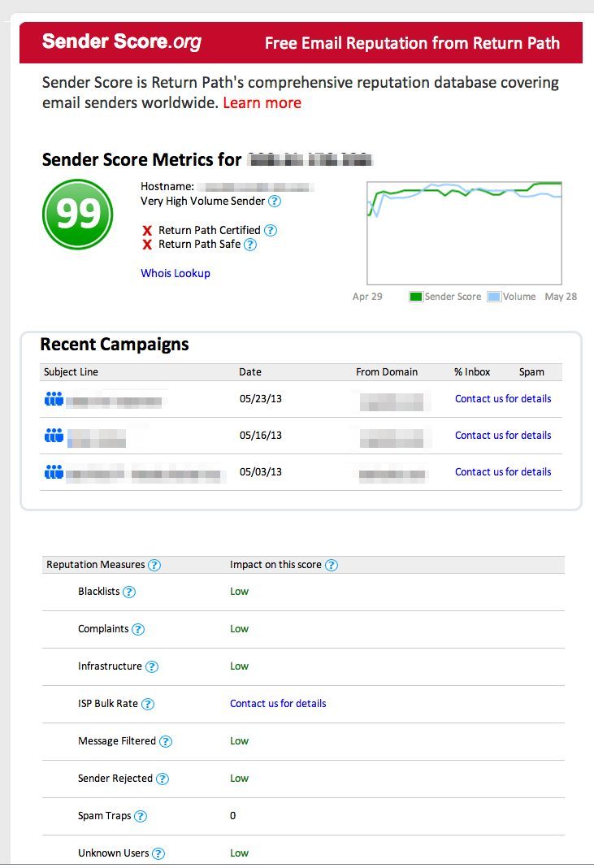Viewport: 594px width, 868px height.
Task: Click Contact us for details on 05/03/13 campaign
Action: pyautogui.click(x=503, y=471)
